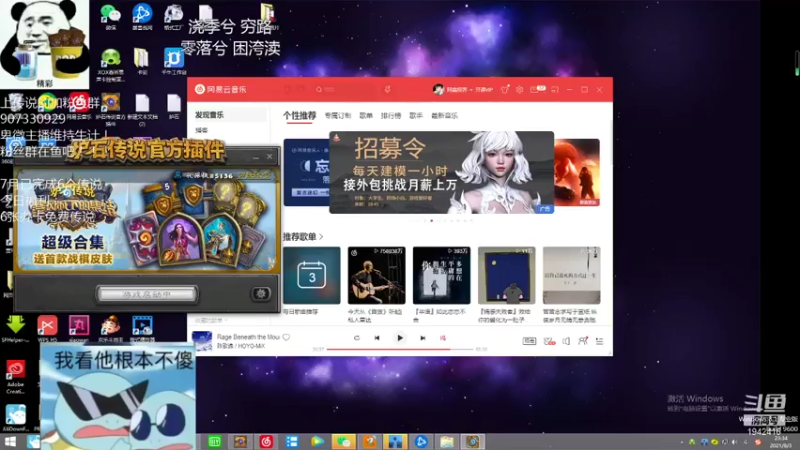Open the WeChat desktop shortcut
This screenshot has width=800, height=450.
coord(110,16)
